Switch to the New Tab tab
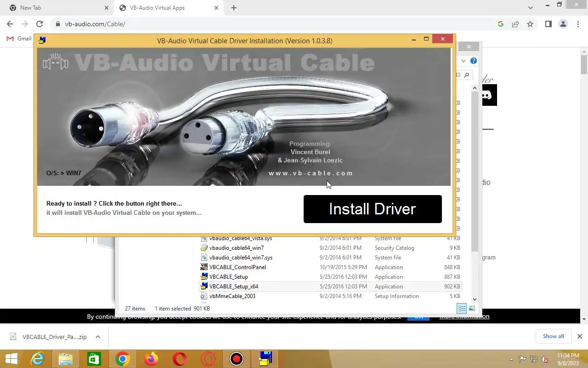This screenshot has height=368, width=588. [x=58, y=8]
